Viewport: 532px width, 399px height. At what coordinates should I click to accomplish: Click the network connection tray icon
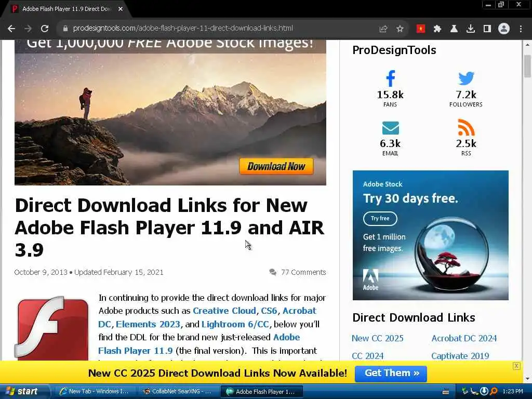pos(474,392)
